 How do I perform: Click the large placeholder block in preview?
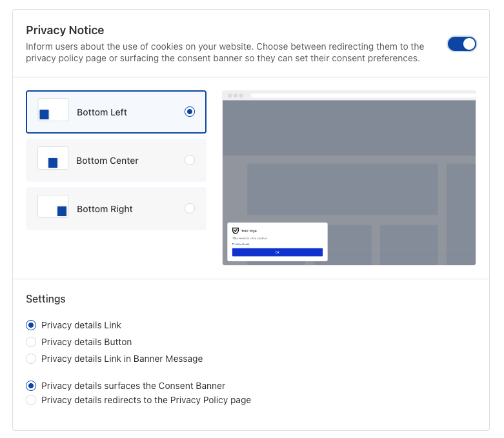click(x=342, y=189)
